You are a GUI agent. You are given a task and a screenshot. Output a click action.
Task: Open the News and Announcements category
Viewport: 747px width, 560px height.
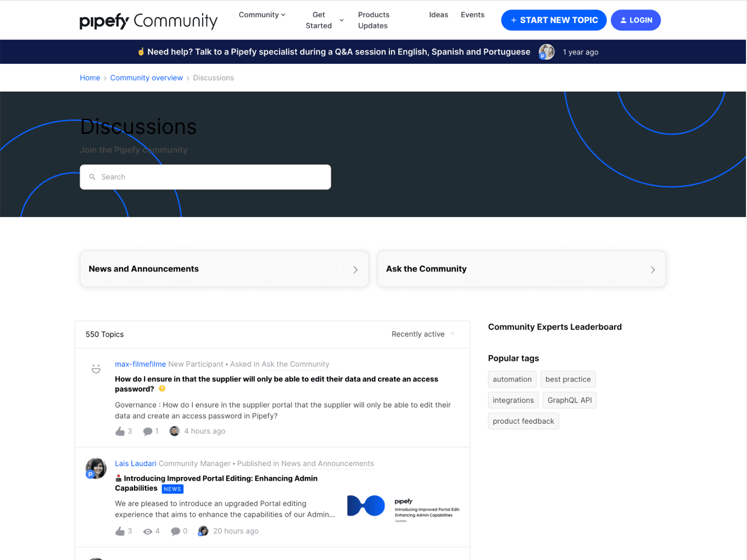(x=224, y=269)
